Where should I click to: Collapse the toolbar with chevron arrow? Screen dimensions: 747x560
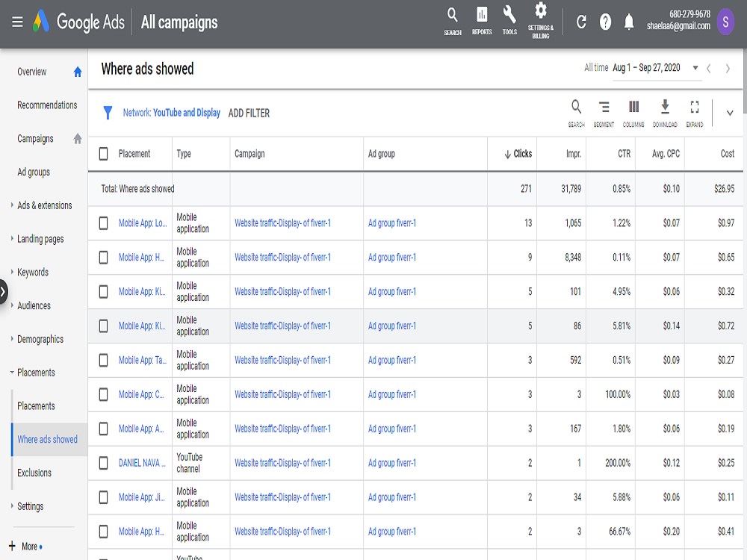click(729, 113)
